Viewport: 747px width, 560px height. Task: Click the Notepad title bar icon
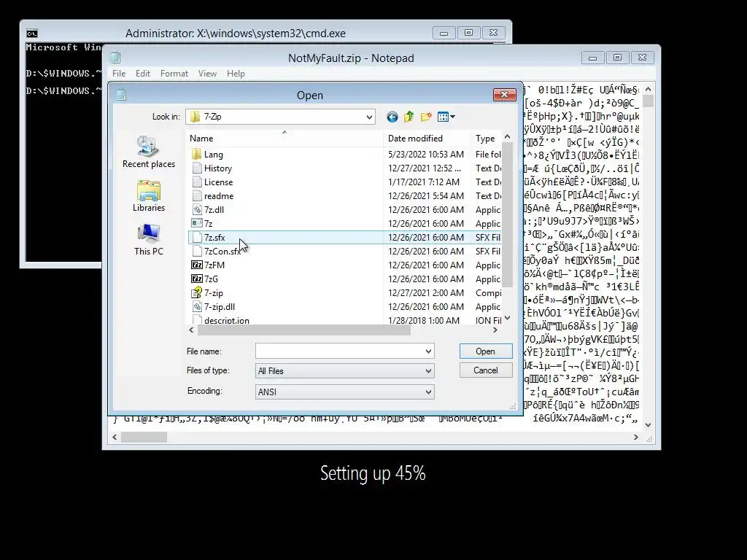click(116, 58)
